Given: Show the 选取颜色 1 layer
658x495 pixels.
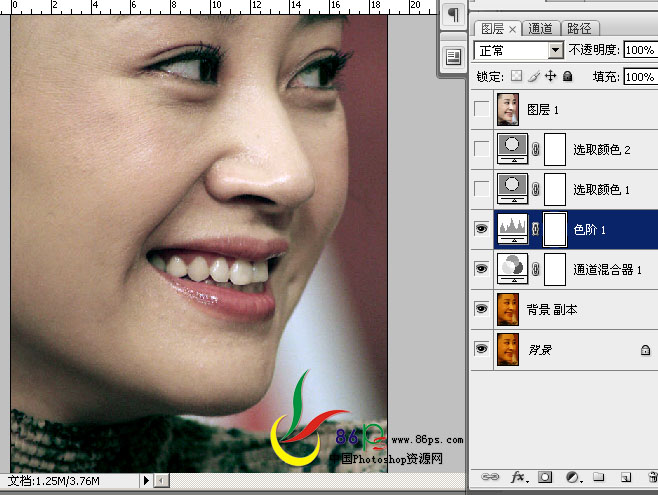Looking at the screenshot, I should (x=481, y=189).
